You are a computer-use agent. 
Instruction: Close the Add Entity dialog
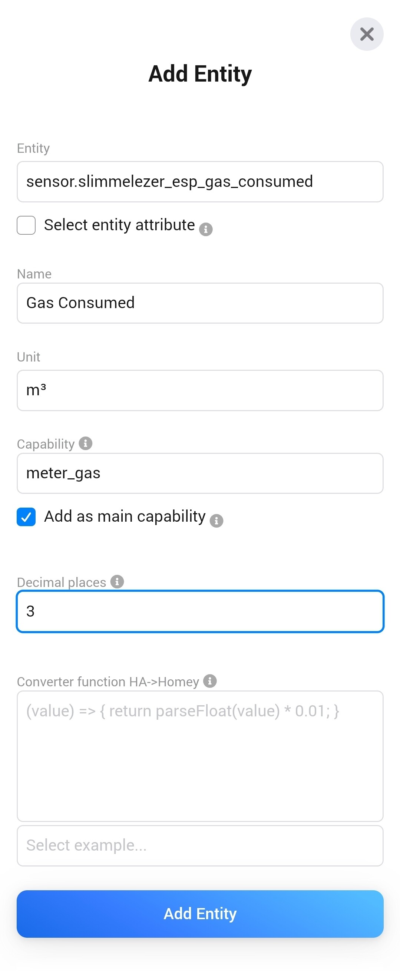tap(367, 34)
